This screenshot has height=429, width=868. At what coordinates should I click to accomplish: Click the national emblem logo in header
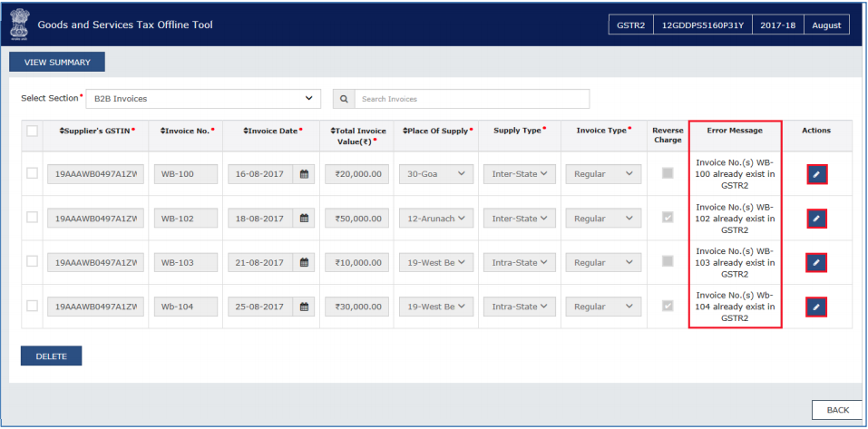click(x=18, y=24)
